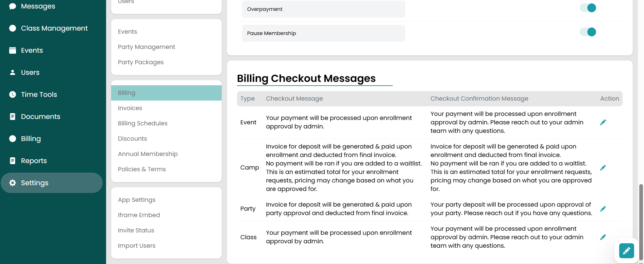Click the Settings gear icon in sidebar
Screen dimensions: 644x264
coord(13,183)
